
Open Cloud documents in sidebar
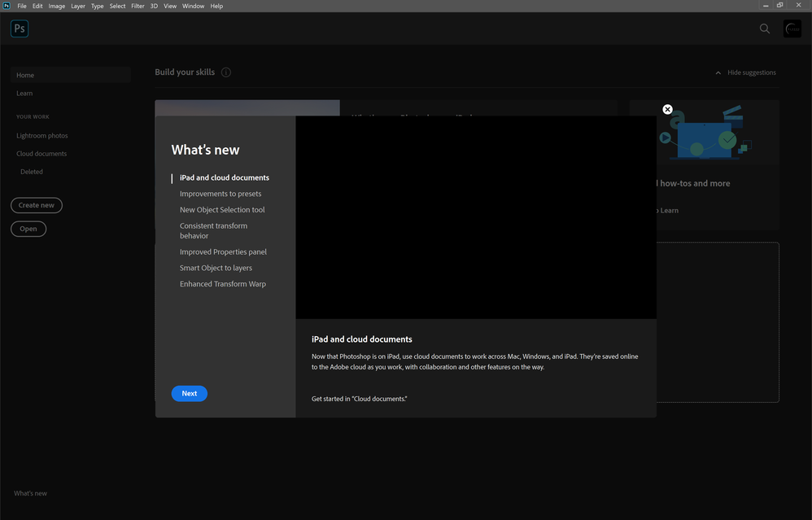(x=41, y=154)
